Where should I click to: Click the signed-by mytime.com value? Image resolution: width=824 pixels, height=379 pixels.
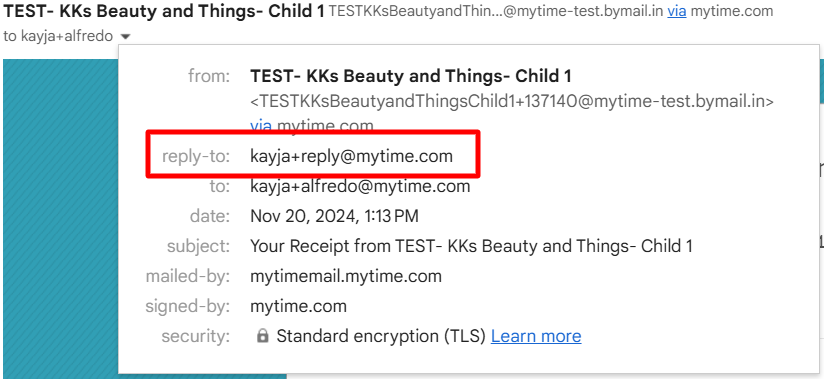[x=298, y=306]
